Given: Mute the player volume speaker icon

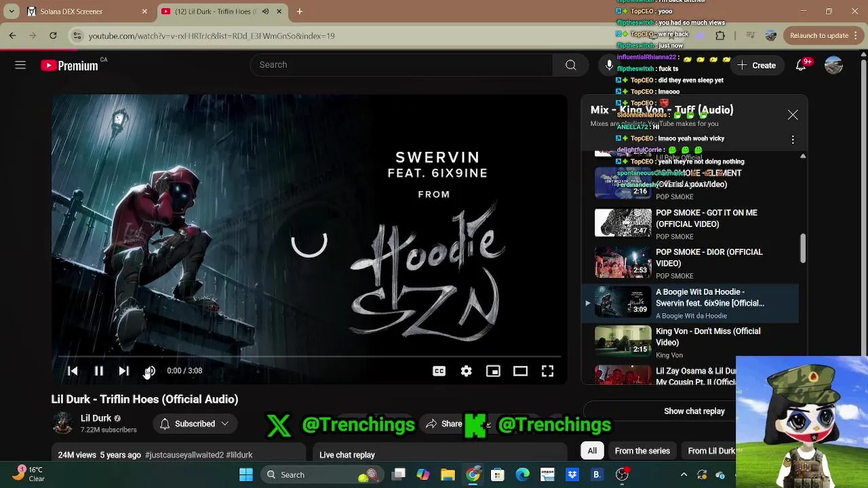Looking at the screenshot, I should (150, 371).
